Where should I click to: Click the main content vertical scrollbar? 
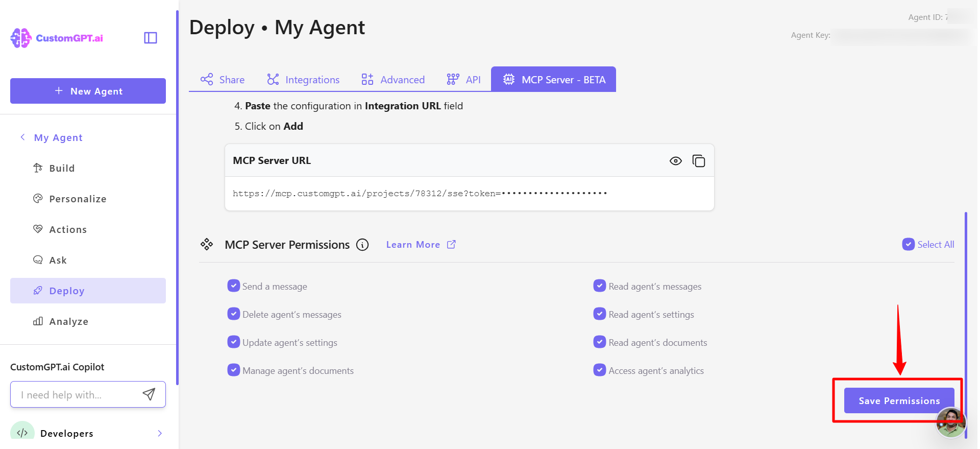point(966,324)
